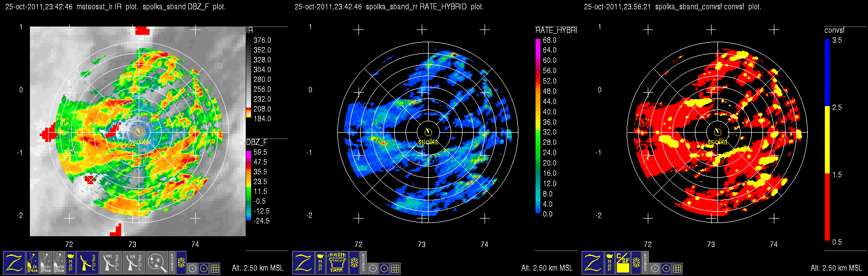The height and width of the screenshot is (276, 868).
Task: Toggle MAP overlay in the convsf panel
Action: (610, 263)
